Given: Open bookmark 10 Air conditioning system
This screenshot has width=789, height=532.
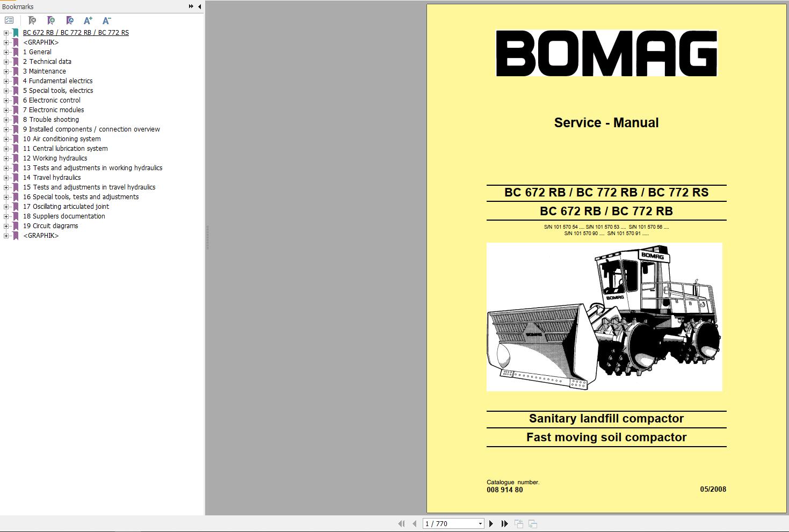Looking at the screenshot, I should 62,139.
